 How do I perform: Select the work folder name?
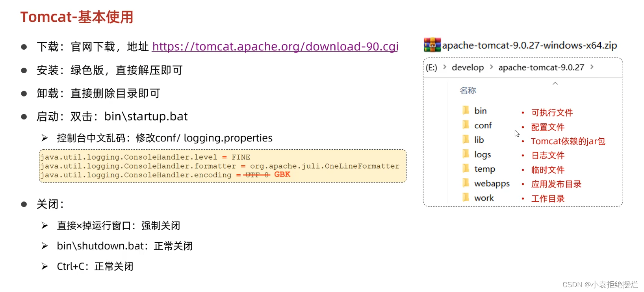[x=484, y=198]
